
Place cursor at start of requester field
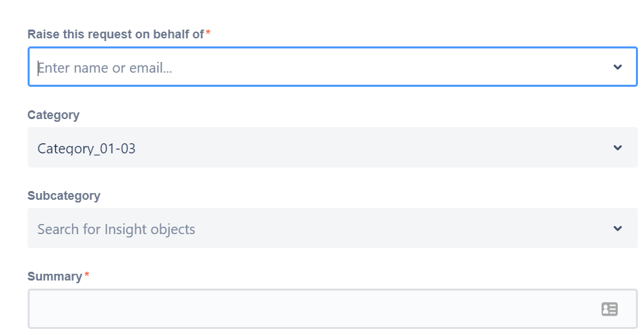[38, 68]
